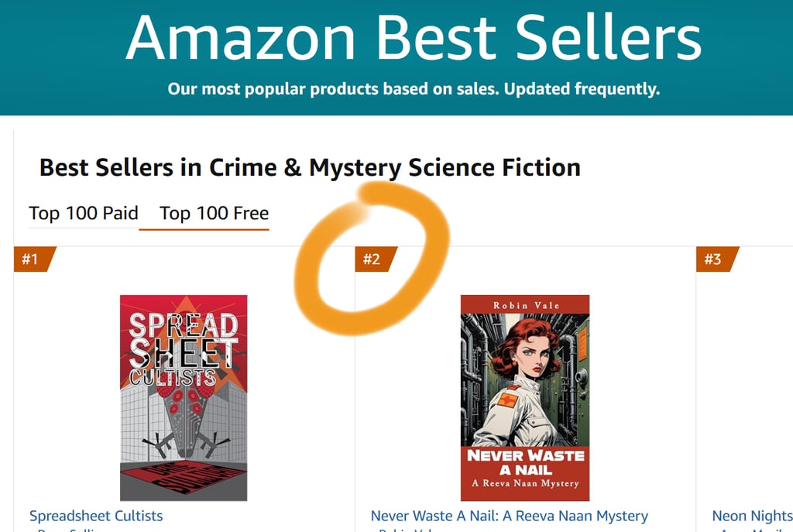The height and width of the screenshot is (532, 793).
Task: Click the spaceship illustration on Spreadsheet Cultists cover
Action: (184, 422)
